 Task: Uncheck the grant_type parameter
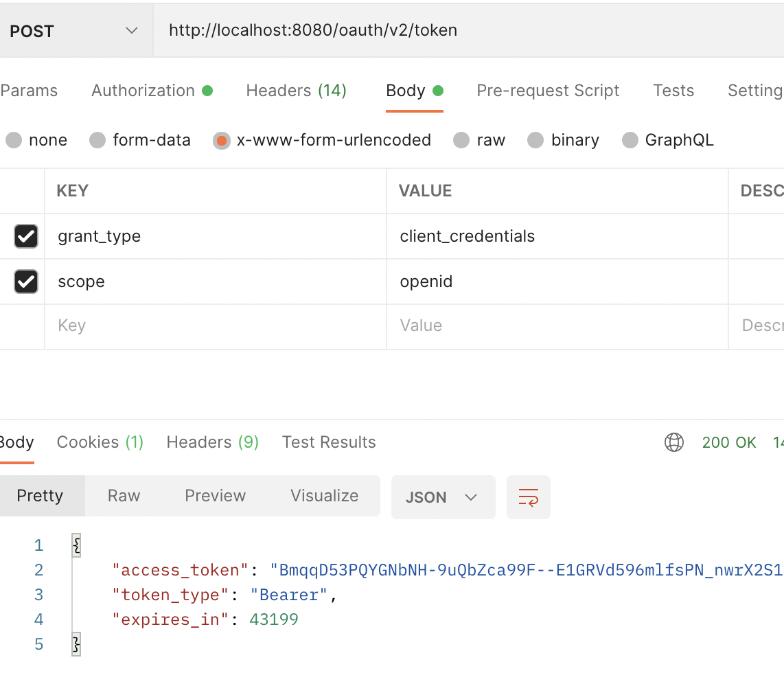[25, 236]
